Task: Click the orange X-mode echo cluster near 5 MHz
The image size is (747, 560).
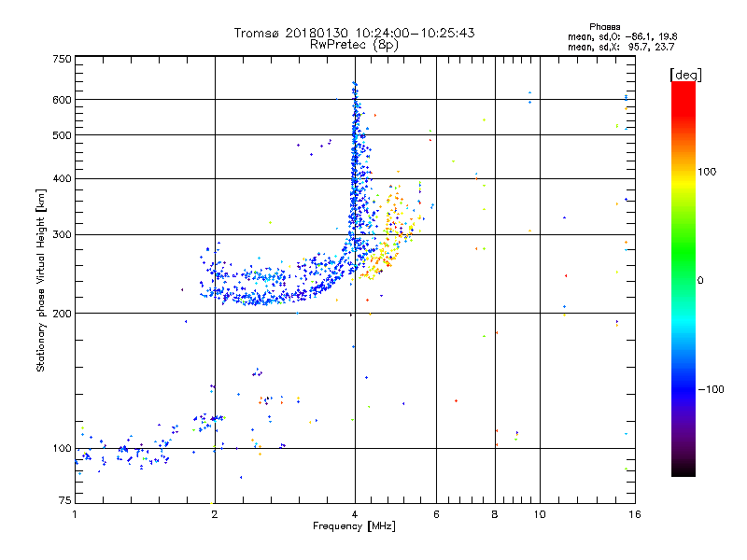Action: pos(389,233)
